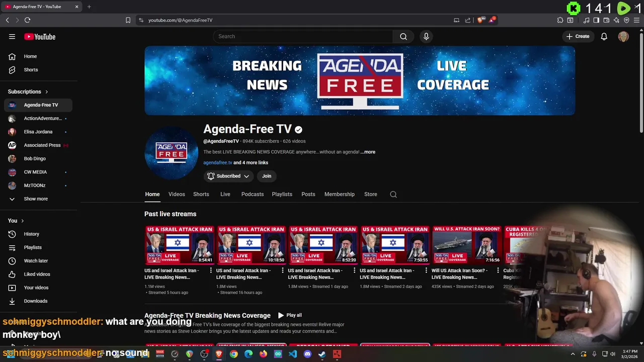
Task: Open Visual Studio Code from the taskbar
Action: 293,354
